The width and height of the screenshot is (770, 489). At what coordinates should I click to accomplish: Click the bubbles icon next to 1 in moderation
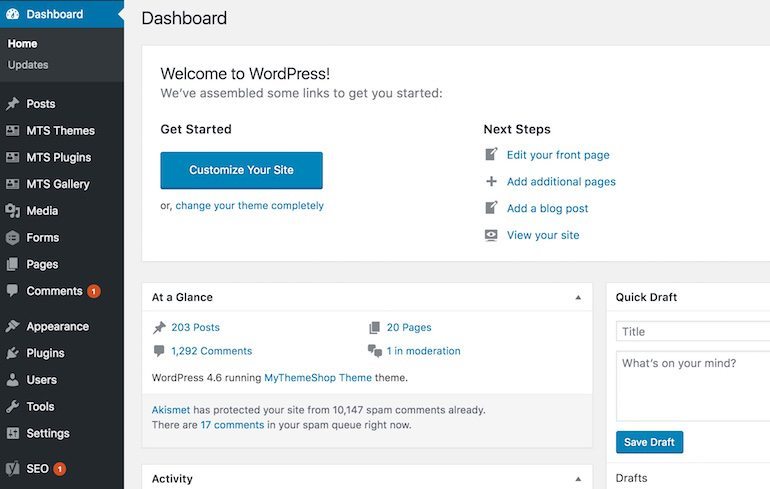[x=375, y=351]
